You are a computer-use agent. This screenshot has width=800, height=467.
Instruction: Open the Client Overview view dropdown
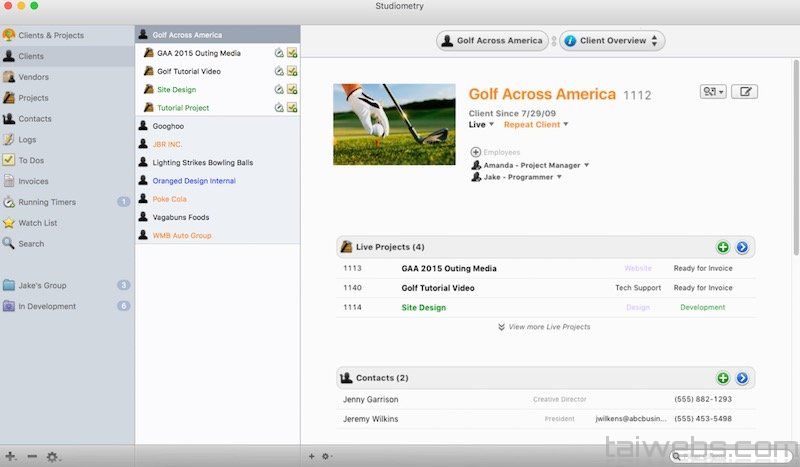click(x=612, y=41)
